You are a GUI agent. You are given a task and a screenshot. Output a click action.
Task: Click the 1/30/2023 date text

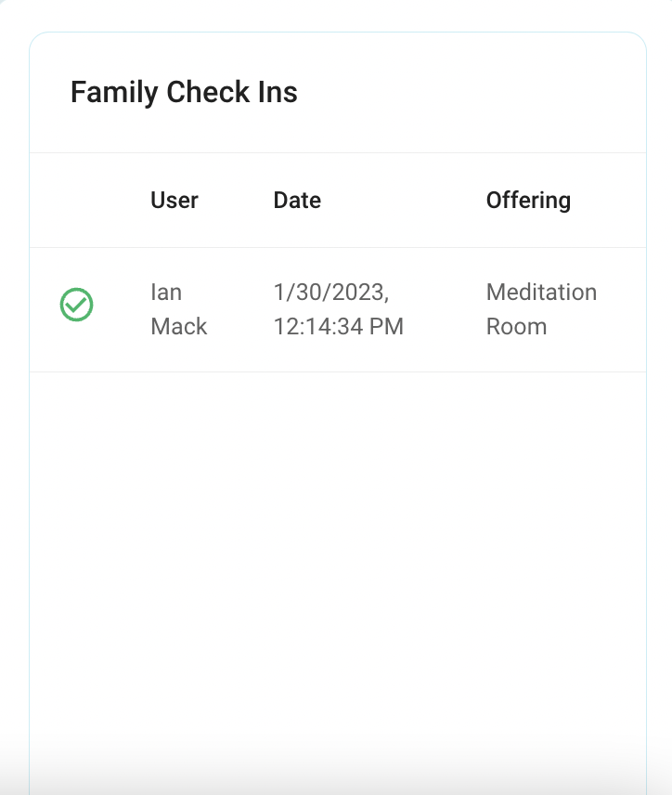coord(331,293)
